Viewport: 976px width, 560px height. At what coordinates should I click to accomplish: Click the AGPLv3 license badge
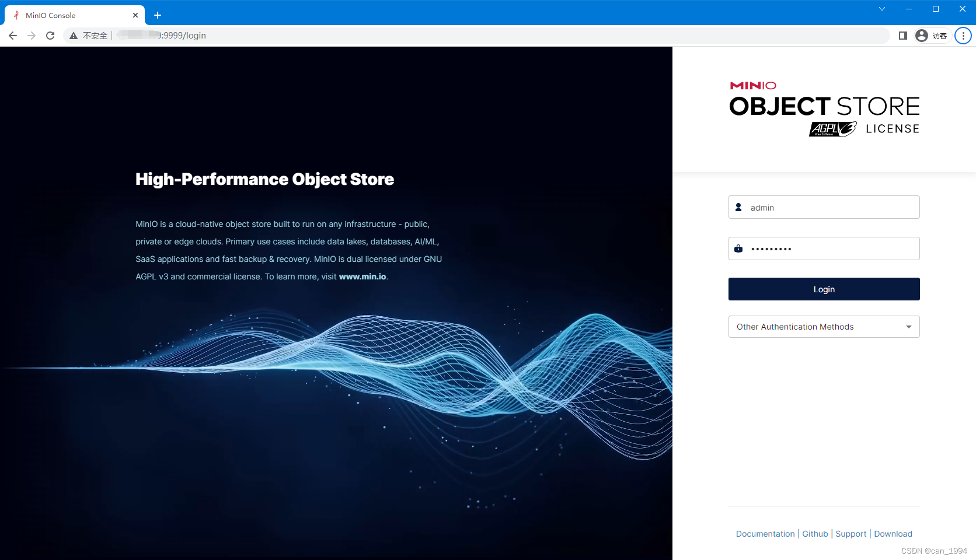point(833,129)
